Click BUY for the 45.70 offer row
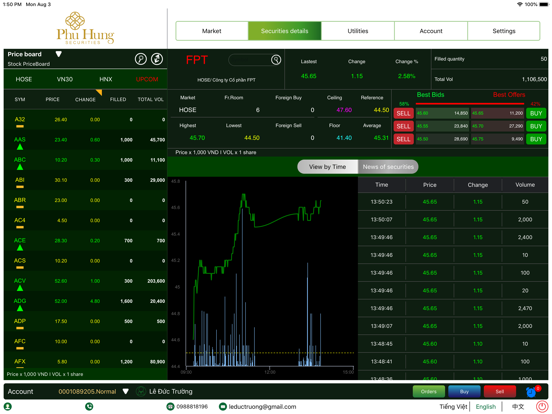This screenshot has width=552, height=414. (x=536, y=126)
